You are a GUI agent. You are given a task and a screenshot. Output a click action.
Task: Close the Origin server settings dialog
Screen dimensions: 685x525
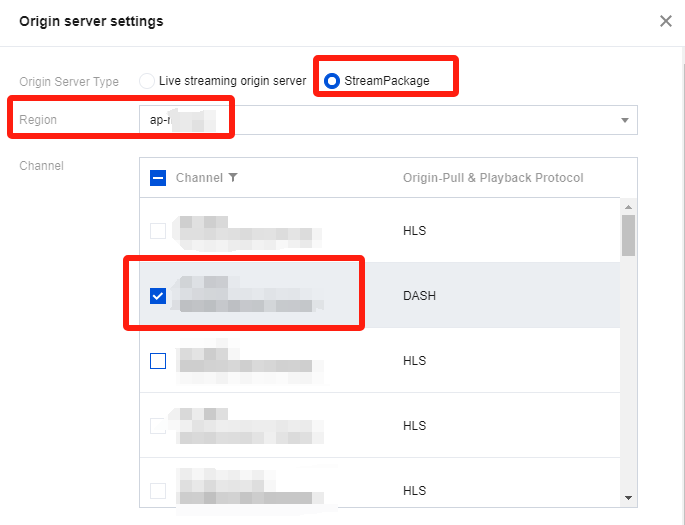665,21
